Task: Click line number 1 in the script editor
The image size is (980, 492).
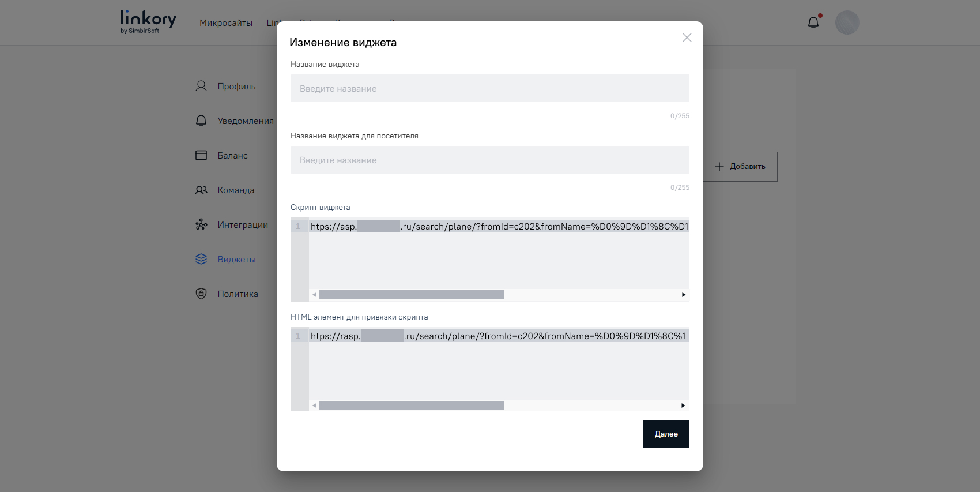Action: (x=299, y=226)
